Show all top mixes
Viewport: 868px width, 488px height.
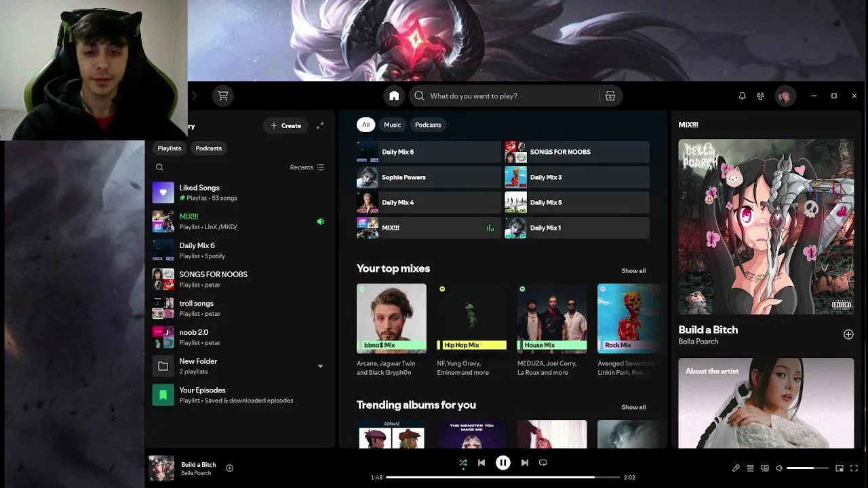pyautogui.click(x=633, y=270)
